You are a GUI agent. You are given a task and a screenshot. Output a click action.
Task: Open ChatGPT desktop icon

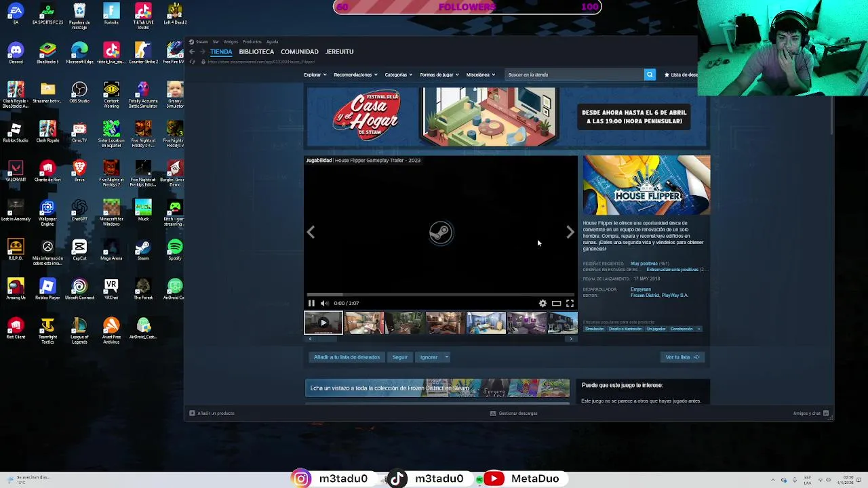coord(79,211)
